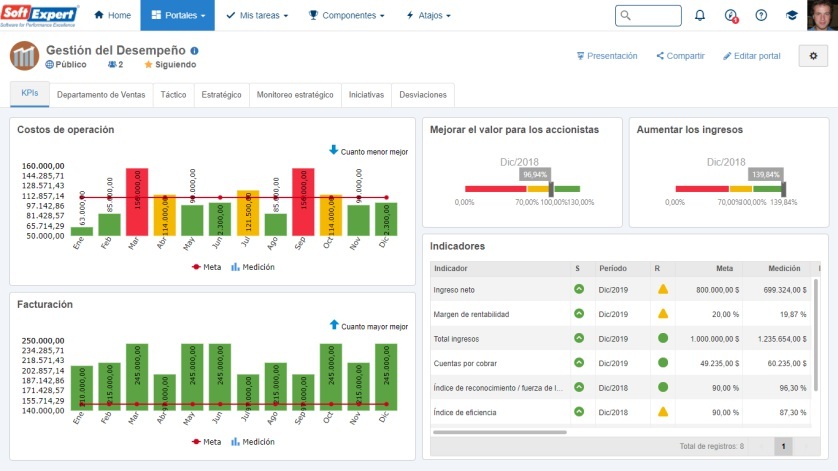Toggle Meta series in Costos de operación legend
This screenshot has height=471, width=838.
(205, 267)
